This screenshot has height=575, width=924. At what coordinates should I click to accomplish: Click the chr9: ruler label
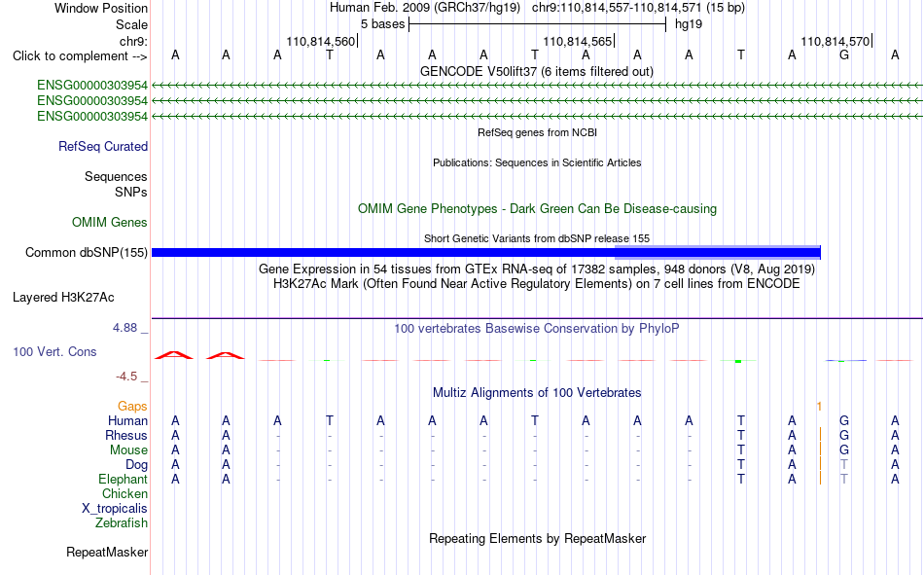point(133,41)
